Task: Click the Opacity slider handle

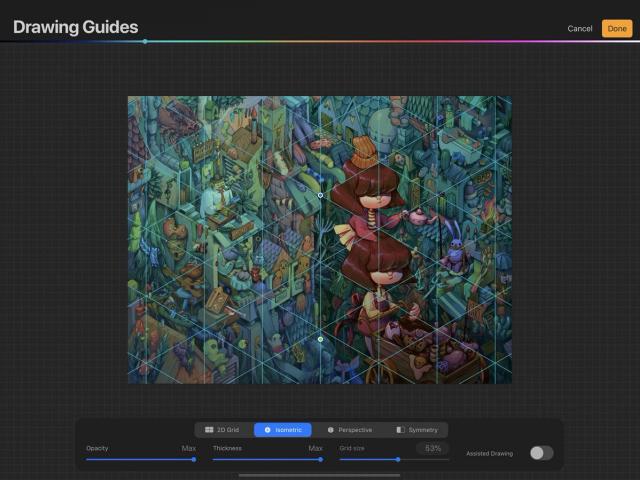Action: (x=194, y=460)
